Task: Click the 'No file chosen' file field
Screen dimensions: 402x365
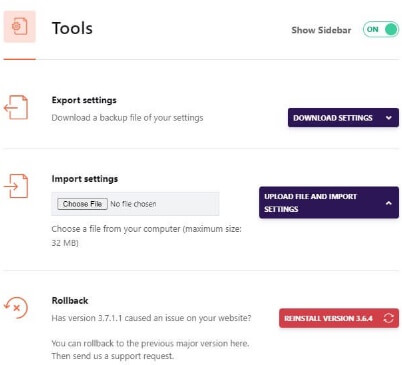Action: (x=135, y=204)
